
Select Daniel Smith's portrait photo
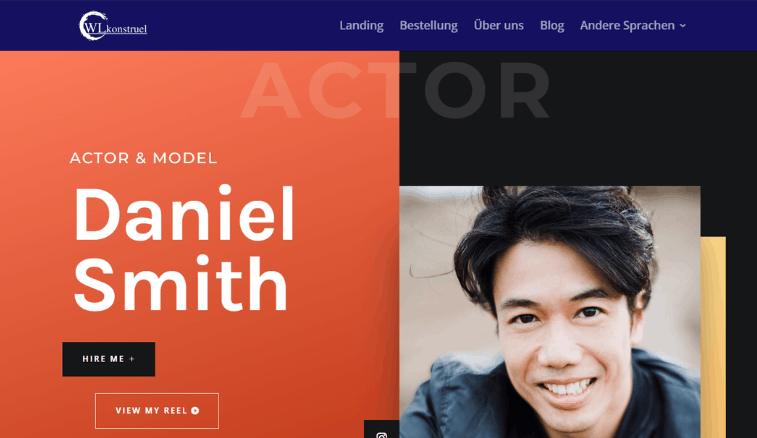point(549,312)
